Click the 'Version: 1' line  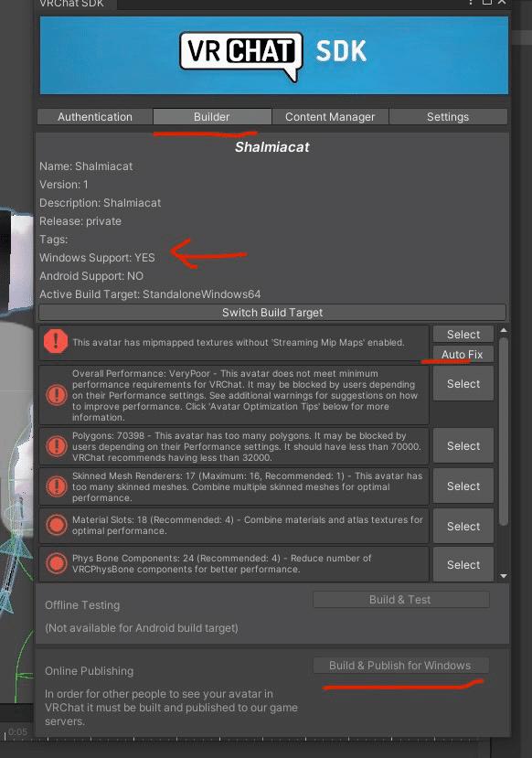coord(64,185)
